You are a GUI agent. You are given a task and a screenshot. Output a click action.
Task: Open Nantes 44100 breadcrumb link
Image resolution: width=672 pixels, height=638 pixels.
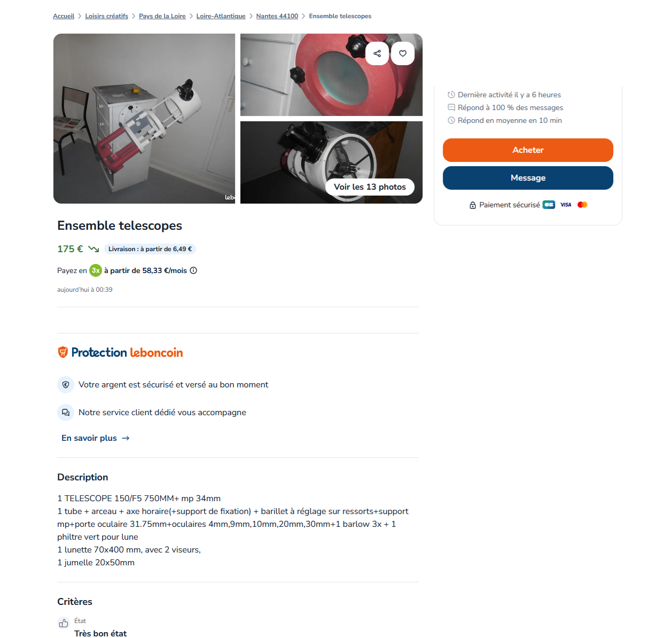[277, 16]
